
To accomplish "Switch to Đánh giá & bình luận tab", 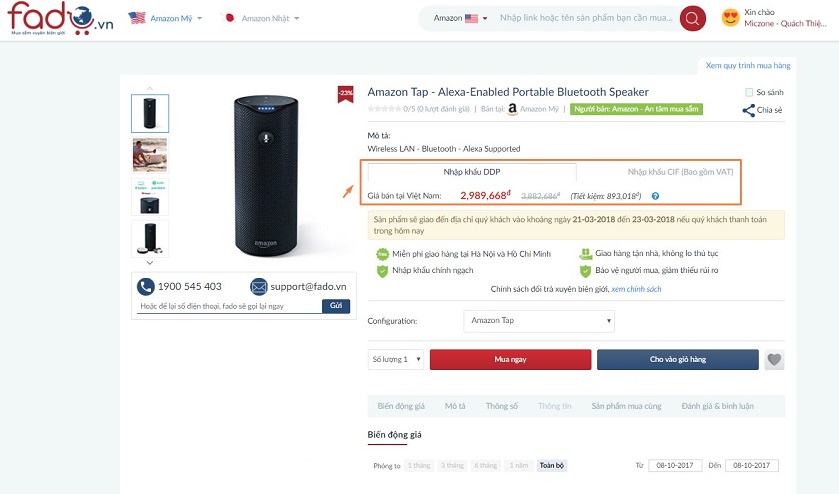I will (718, 406).
